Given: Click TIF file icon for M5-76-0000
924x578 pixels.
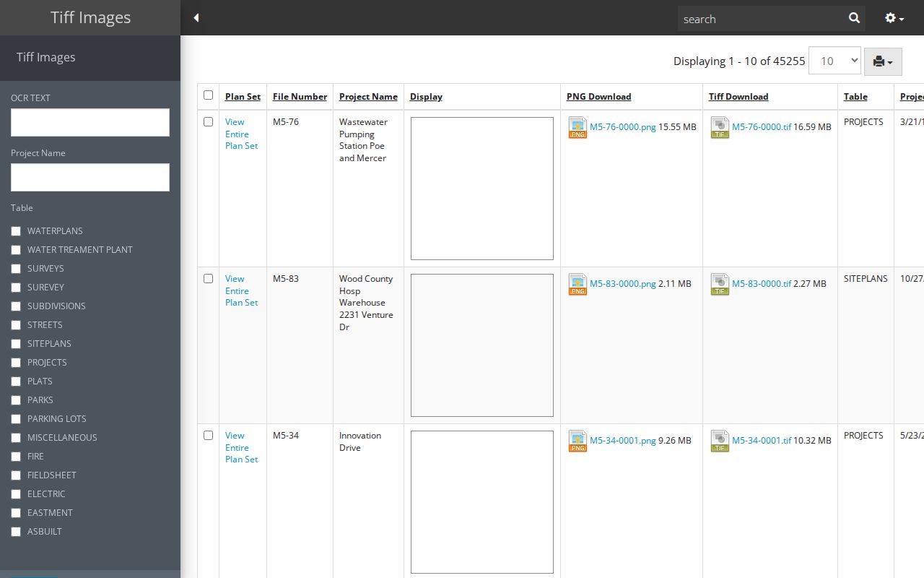Looking at the screenshot, I should (720, 127).
